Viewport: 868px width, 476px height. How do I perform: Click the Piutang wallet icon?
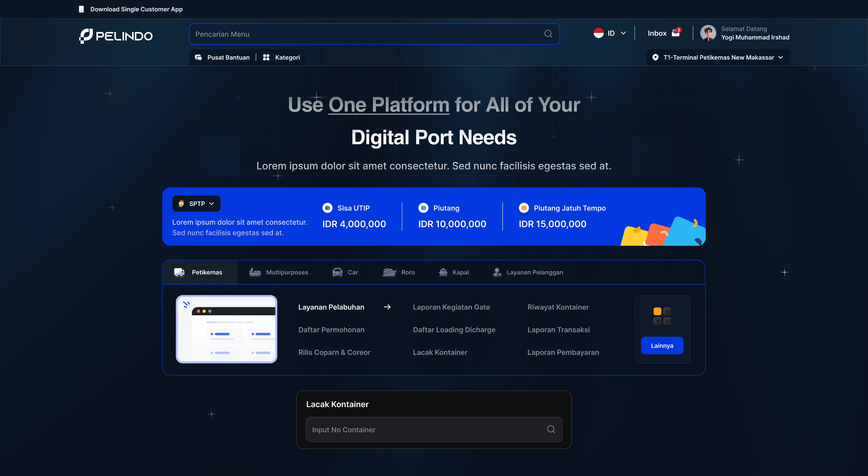[x=423, y=208]
